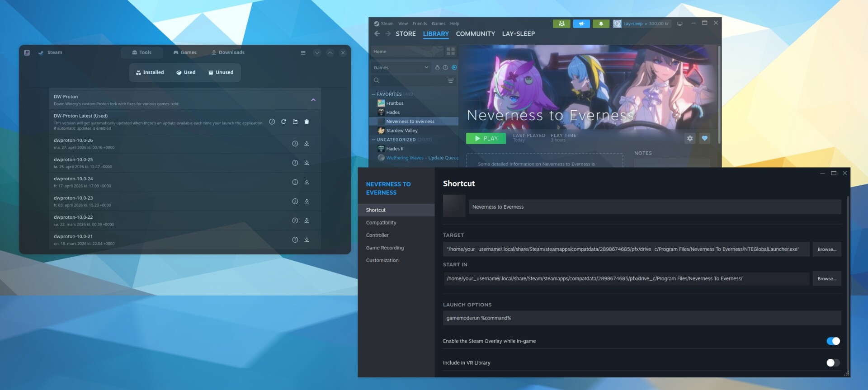Open game settings gear in Steam library

689,139
